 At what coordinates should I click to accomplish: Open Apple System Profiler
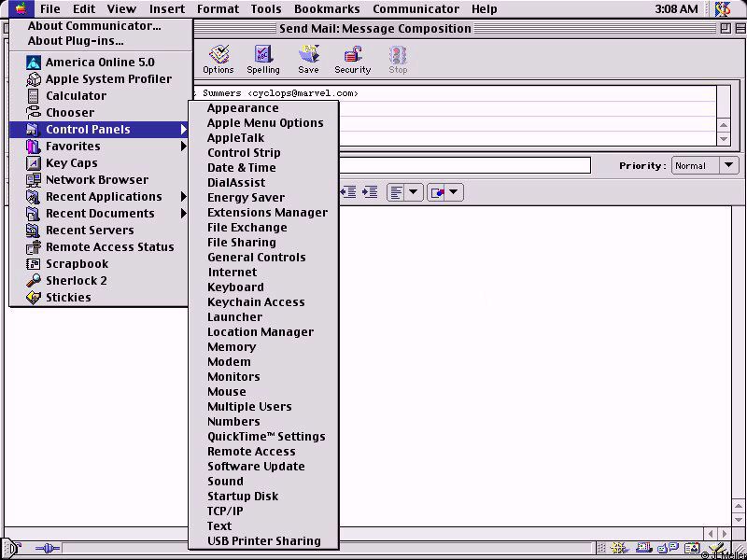click(99, 79)
